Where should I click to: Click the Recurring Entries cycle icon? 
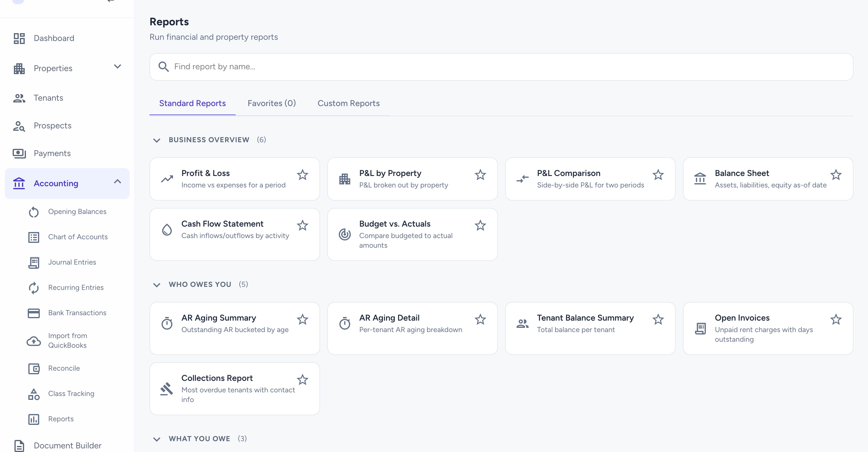click(34, 288)
